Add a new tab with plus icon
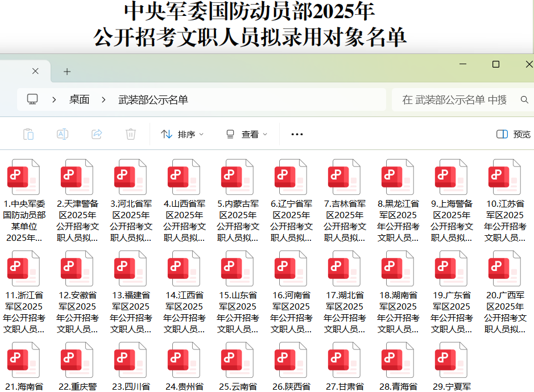This screenshot has height=392, width=534. coord(67,72)
